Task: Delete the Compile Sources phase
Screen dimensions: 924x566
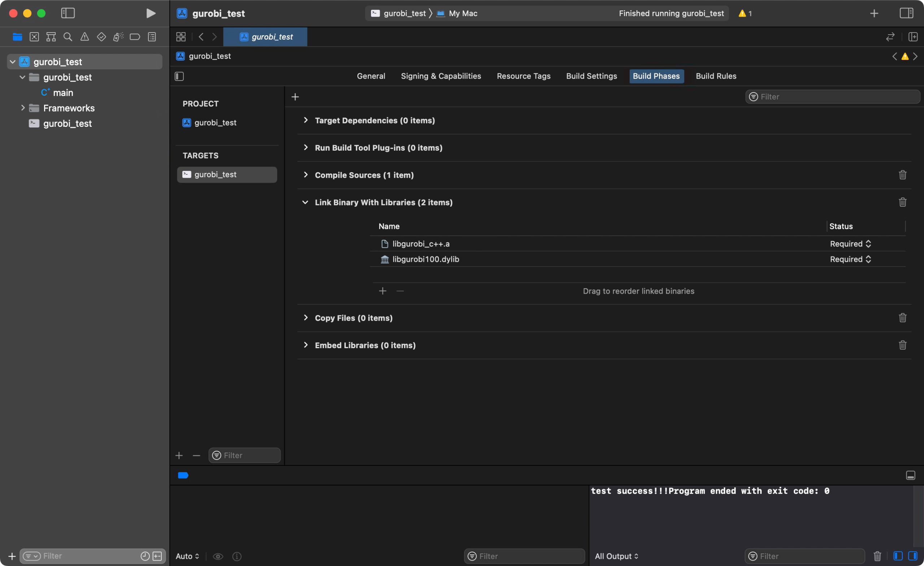Action: coord(903,175)
